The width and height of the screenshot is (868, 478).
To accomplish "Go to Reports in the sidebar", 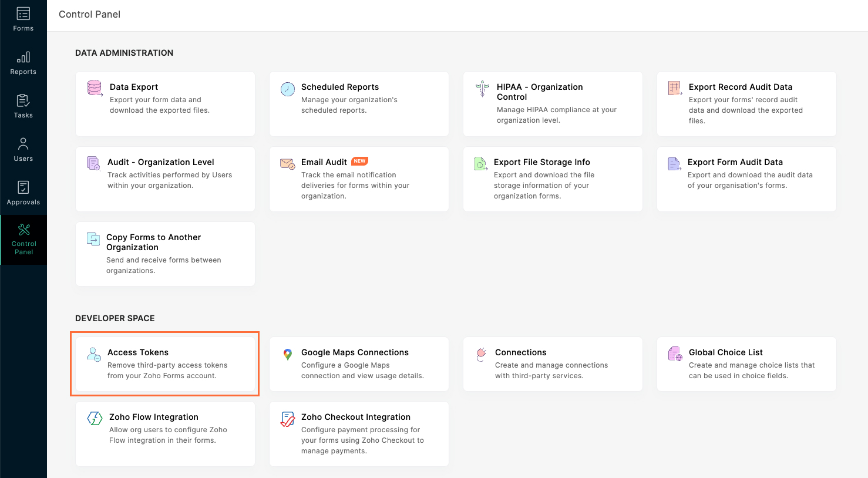I will pos(23,63).
